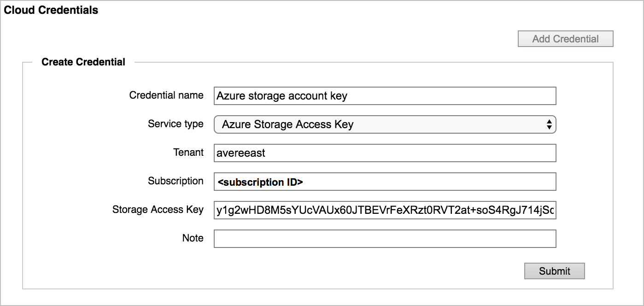Click the 'Tenant' label text

point(188,153)
